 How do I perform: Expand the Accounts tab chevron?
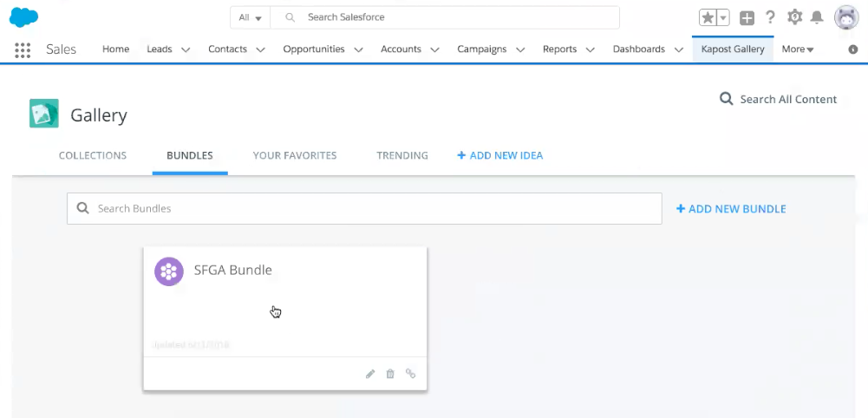(434, 49)
